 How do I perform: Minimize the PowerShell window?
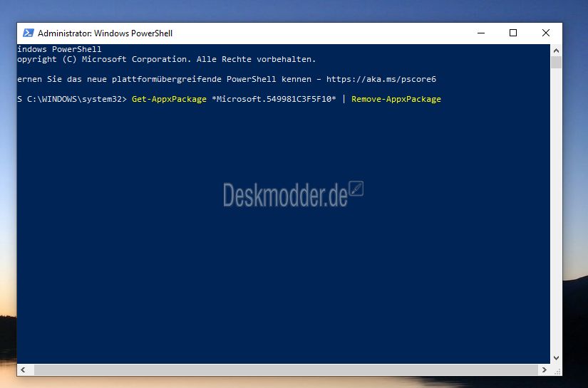481,33
